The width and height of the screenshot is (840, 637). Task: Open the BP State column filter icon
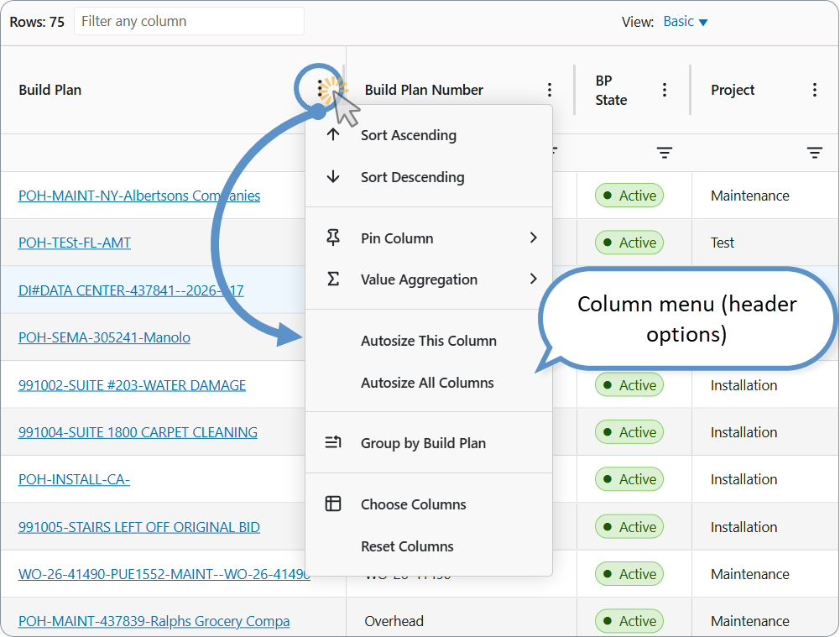pos(665,153)
